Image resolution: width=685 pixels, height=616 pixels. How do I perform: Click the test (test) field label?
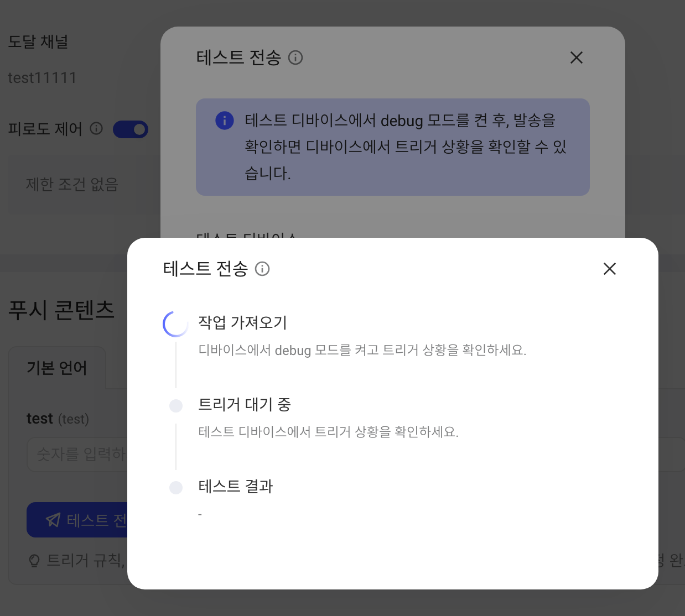tap(58, 419)
